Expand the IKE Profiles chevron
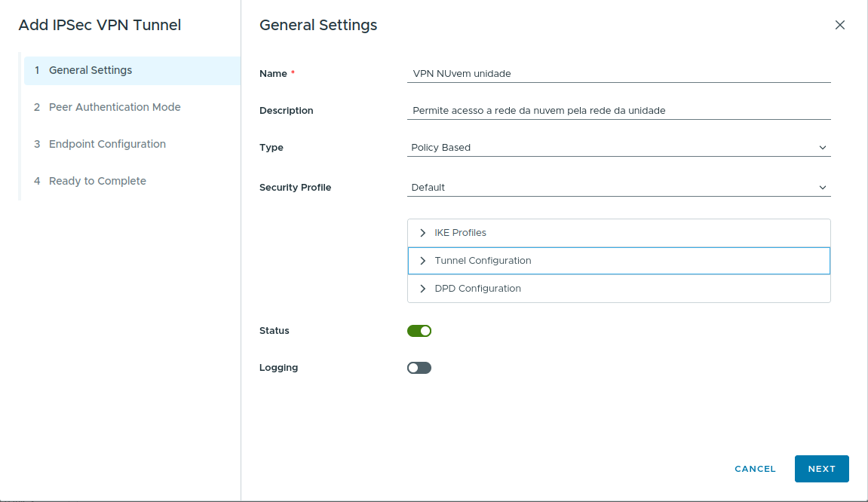The image size is (868, 502). tap(423, 233)
